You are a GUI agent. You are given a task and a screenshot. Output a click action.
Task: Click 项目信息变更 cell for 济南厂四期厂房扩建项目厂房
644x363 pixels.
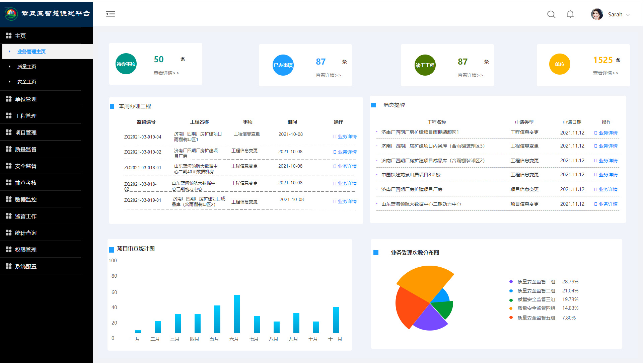point(524,189)
